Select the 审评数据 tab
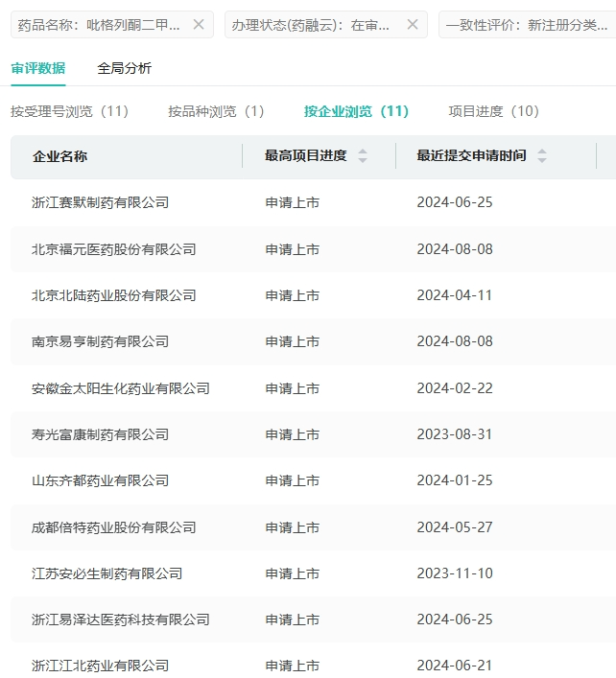This screenshot has height=678, width=616. pyautogui.click(x=38, y=68)
